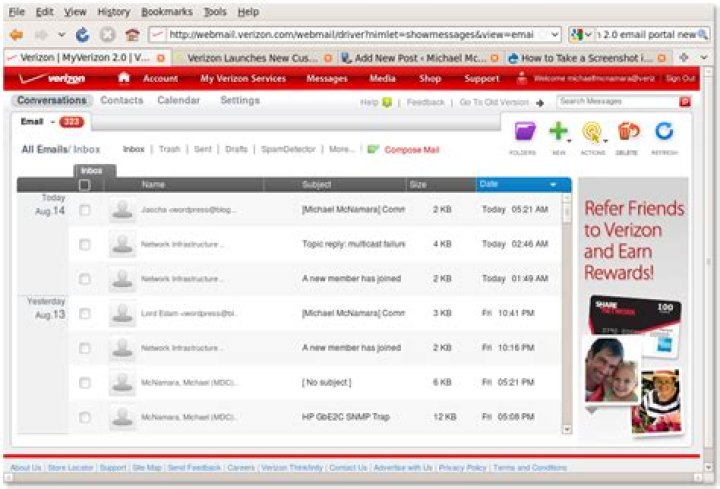Select the checkbox for Fri 10:16 PM message
This screenshot has height=489, width=720.
(x=84, y=348)
